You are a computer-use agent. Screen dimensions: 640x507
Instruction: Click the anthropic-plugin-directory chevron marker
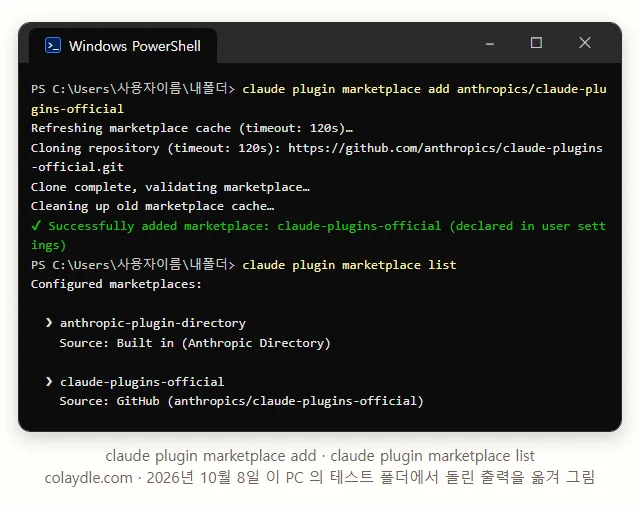(x=49, y=323)
